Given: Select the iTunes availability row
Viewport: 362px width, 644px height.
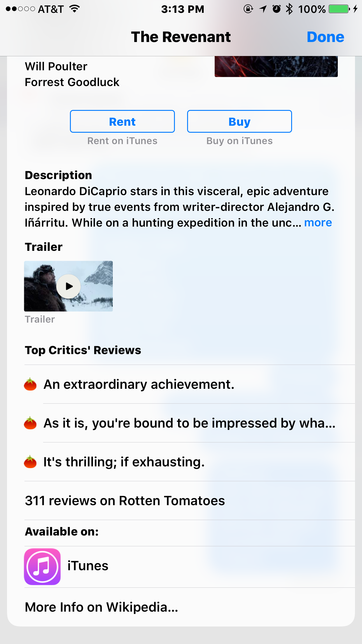Looking at the screenshot, I should (190, 567).
